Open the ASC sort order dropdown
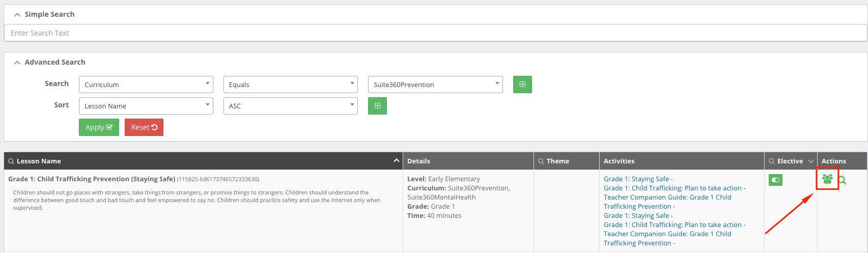Screen dimensions: 868x253 point(290,106)
